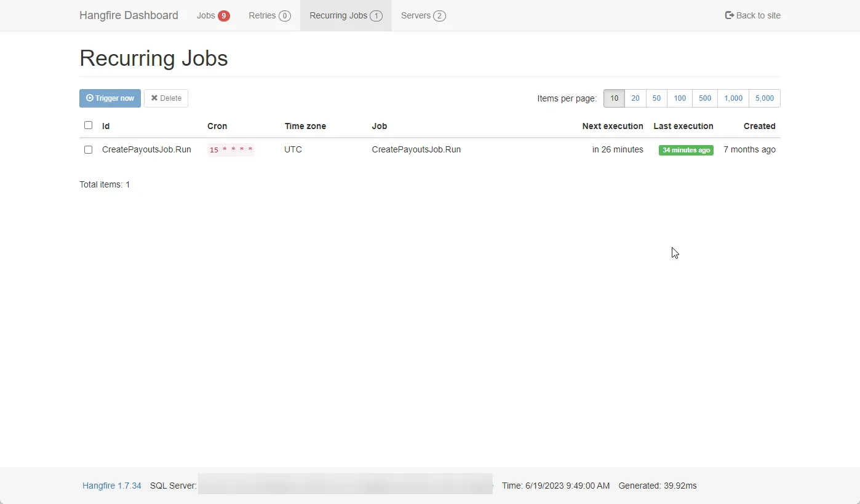Open the Servers tab
The height and width of the screenshot is (504, 860).
coord(416,15)
